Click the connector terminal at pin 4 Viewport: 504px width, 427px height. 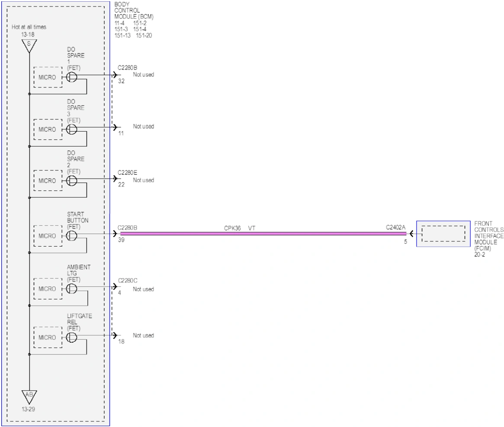click(x=115, y=286)
